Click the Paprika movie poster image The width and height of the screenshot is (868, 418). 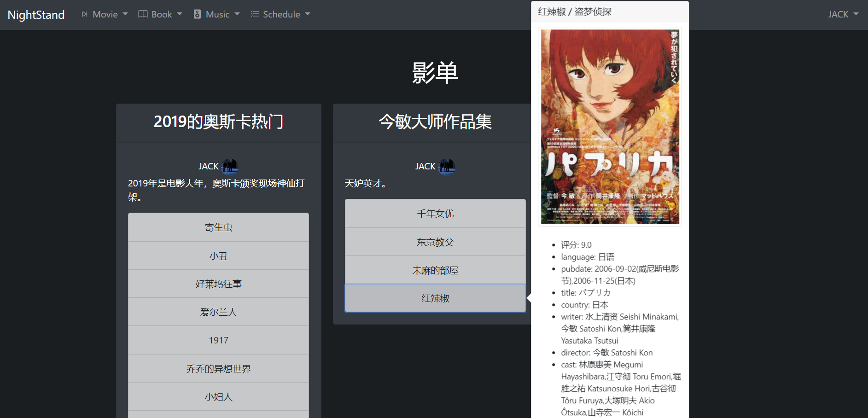[610, 127]
